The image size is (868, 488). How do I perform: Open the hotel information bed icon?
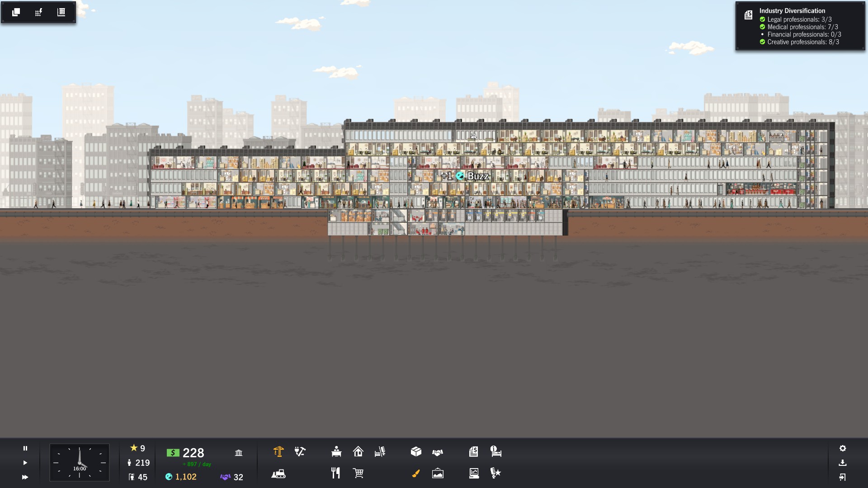tap(496, 451)
